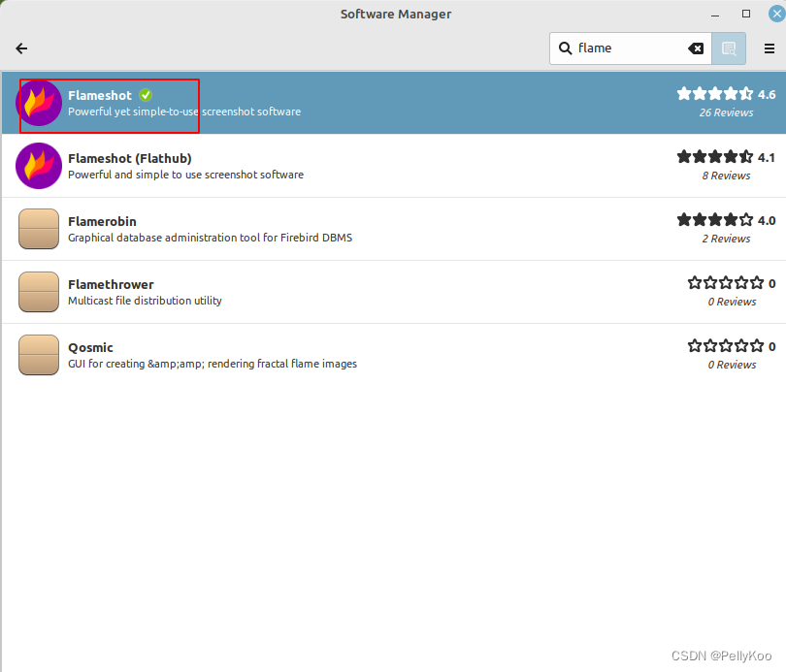The height and width of the screenshot is (672, 786).
Task: Open the hamburger menu
Action: [x=770, y=48]
